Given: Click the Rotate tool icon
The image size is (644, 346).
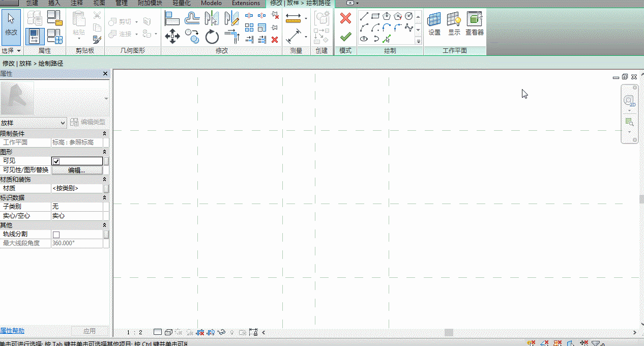Looking at the screenshot, I should click(212, 36).
